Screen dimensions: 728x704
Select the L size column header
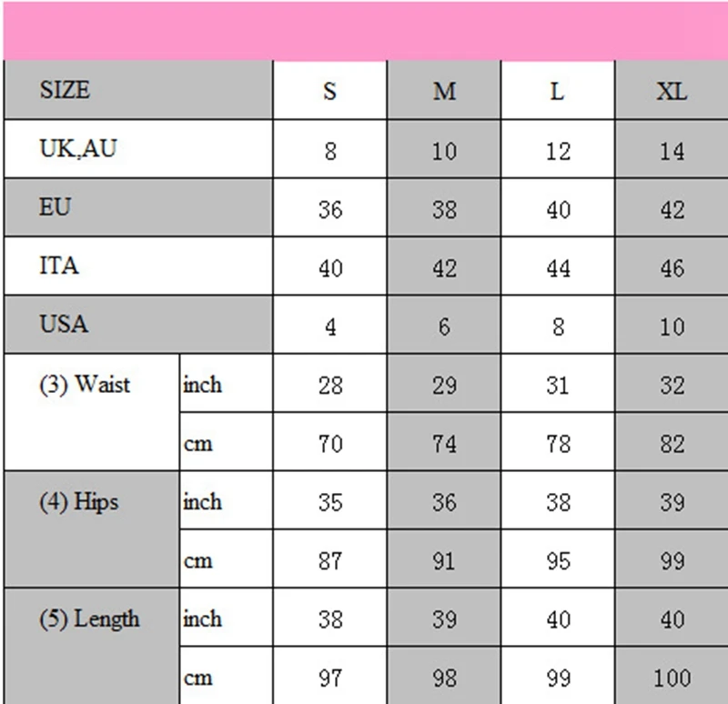(558, 89)
